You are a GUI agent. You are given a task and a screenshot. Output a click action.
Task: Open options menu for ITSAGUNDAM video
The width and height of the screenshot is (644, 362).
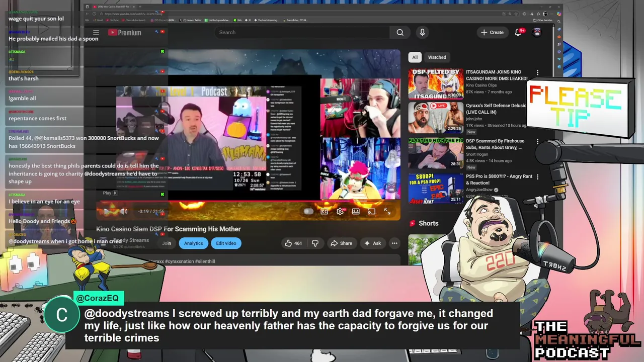pyautogui.click(x=537, y=73)
